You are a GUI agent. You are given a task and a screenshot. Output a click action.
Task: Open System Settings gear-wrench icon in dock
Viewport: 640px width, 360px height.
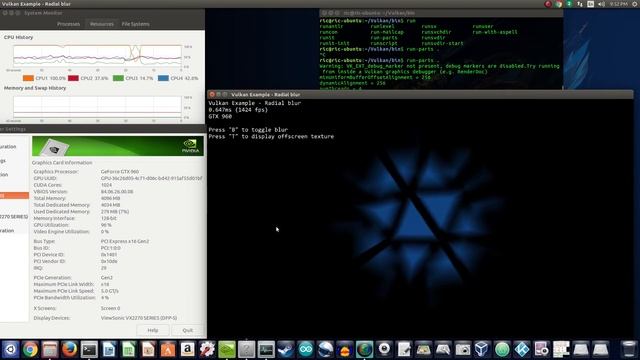point(207,349)
